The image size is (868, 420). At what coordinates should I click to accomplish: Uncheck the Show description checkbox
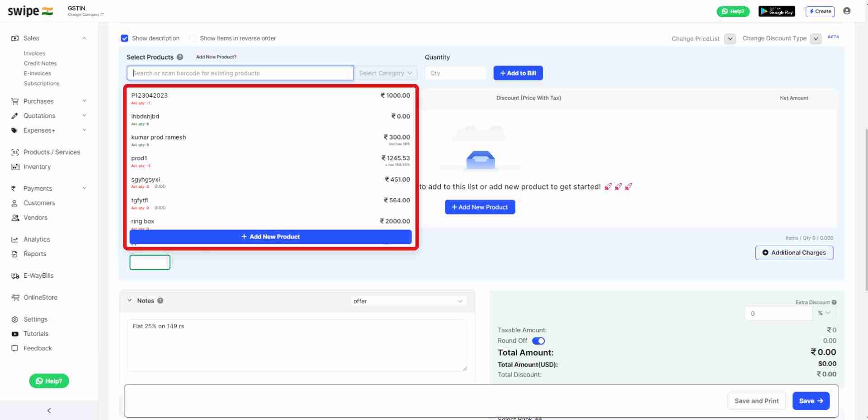point(125,38)
